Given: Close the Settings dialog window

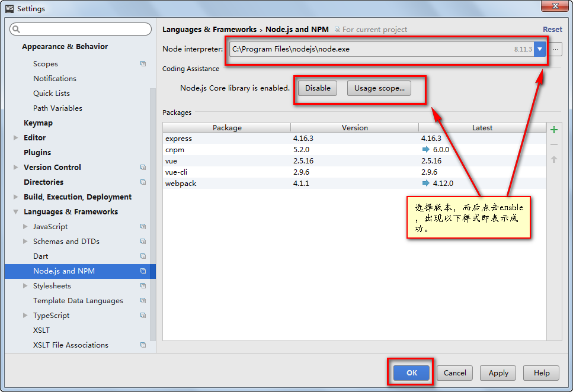Looking at the screenshot, I should click(x=555, y=6).
